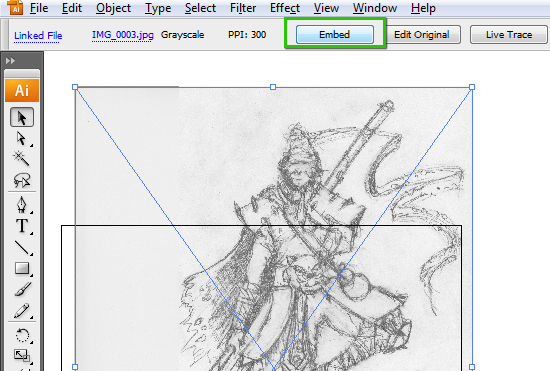Click the top-center selection handle of the image
This screenshot has height=371, width=550.
point(273,87)
